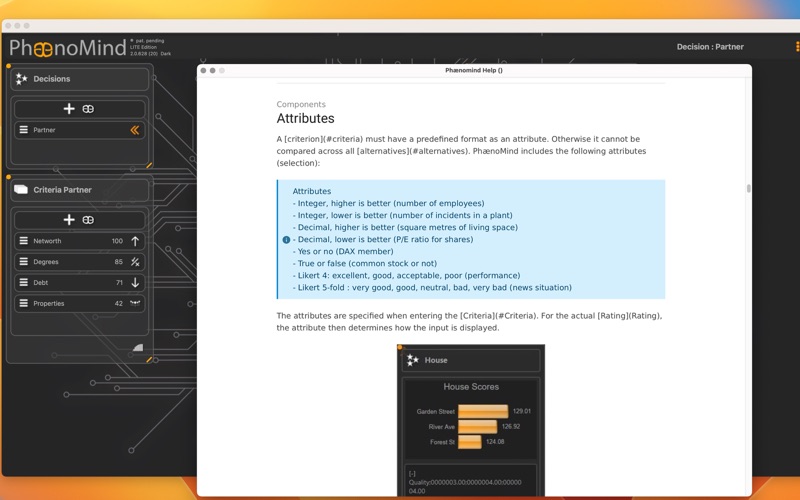Click the Criteria Partner panel header
Screen dimensions: 800x500
pyautogui.click(x=80, y=190)
